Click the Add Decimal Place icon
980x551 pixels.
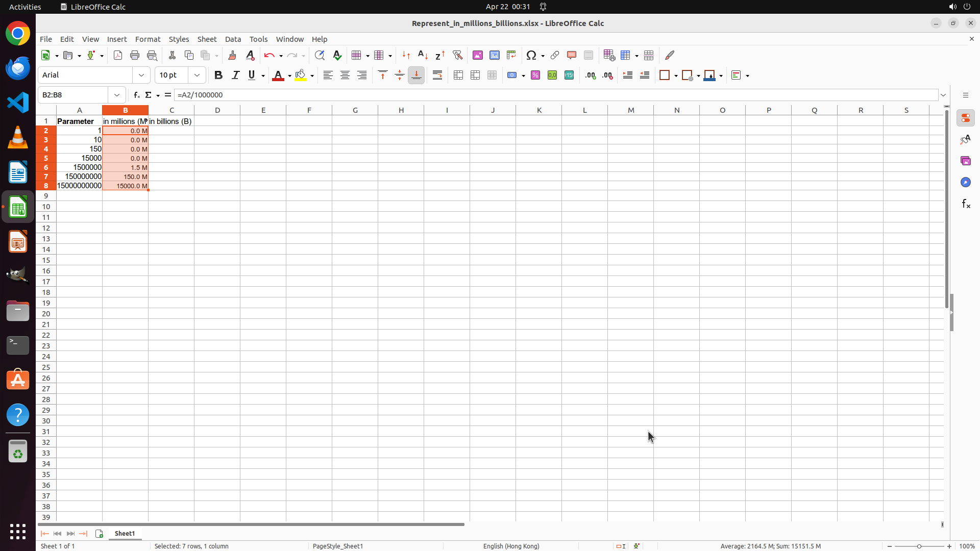pos(591,76)
